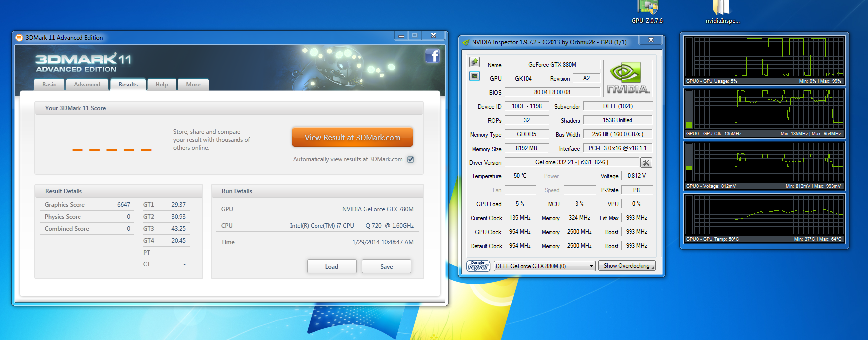Click Show Overclocking button
This screenshot has height=340, width=868.
click(627, 266)
